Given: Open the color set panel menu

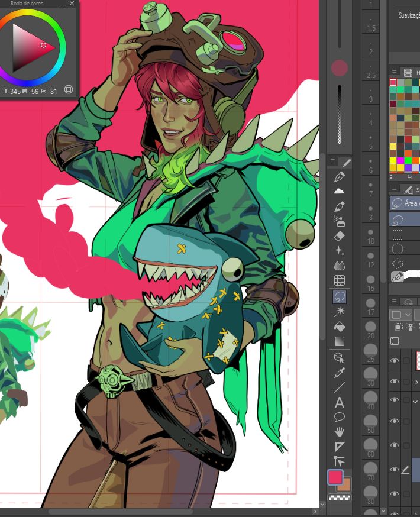Looking at the screenshot, I should (394, 71).
